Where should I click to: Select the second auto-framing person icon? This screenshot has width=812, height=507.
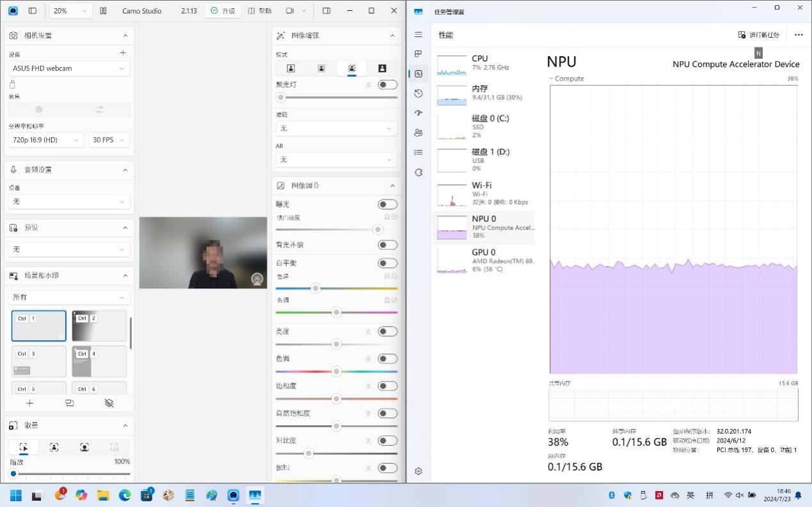tap(54, 448)
